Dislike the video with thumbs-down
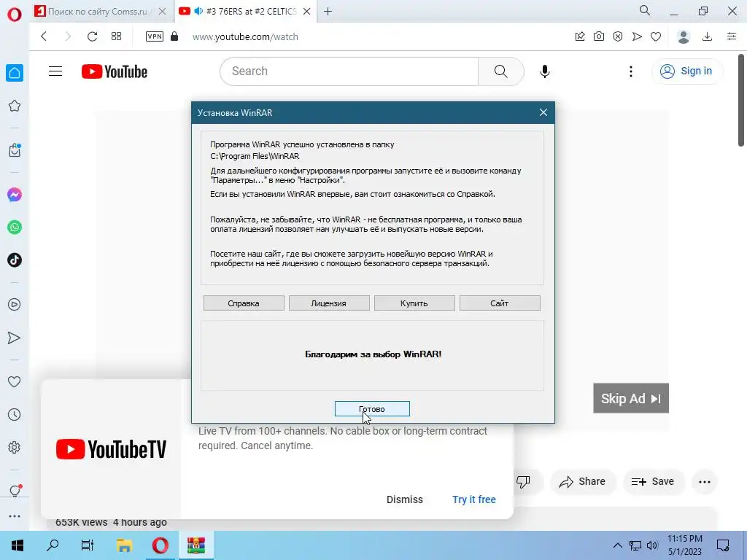 pos(523,481)
